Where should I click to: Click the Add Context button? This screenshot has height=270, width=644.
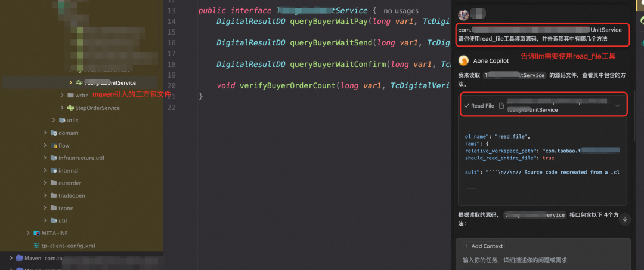click(483, 246)
